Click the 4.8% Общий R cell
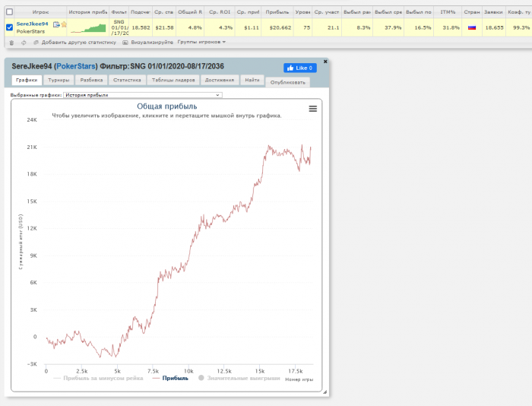The width and height of the screenshot is (532, 406). 190,27
